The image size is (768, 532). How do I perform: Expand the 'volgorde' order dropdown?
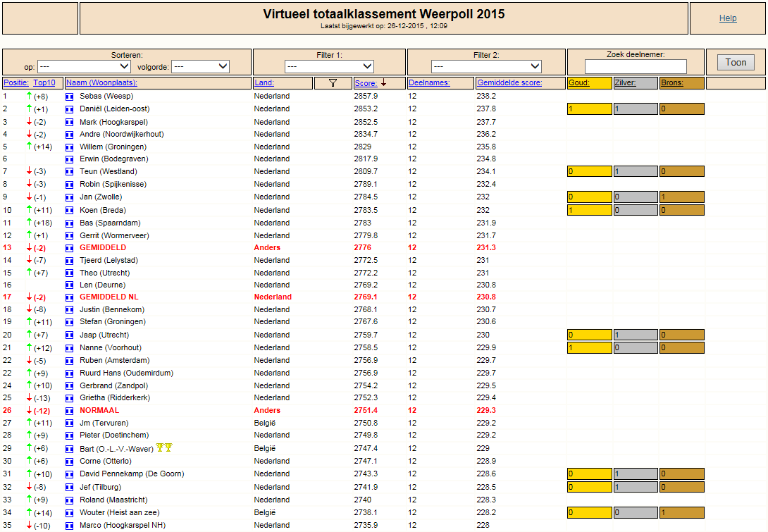pos(200,66)
